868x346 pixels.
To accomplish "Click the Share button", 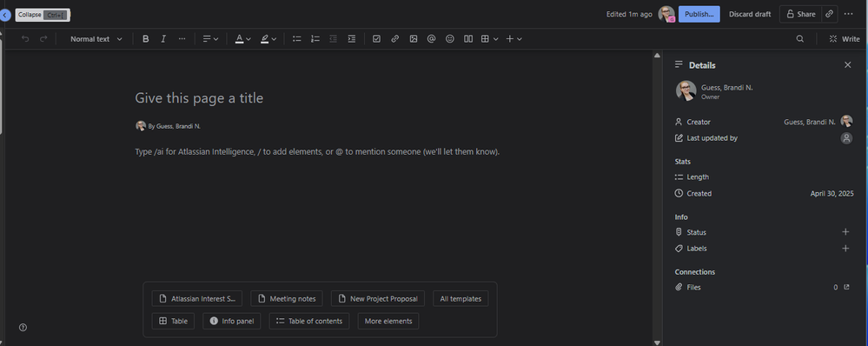I will 800,15.
